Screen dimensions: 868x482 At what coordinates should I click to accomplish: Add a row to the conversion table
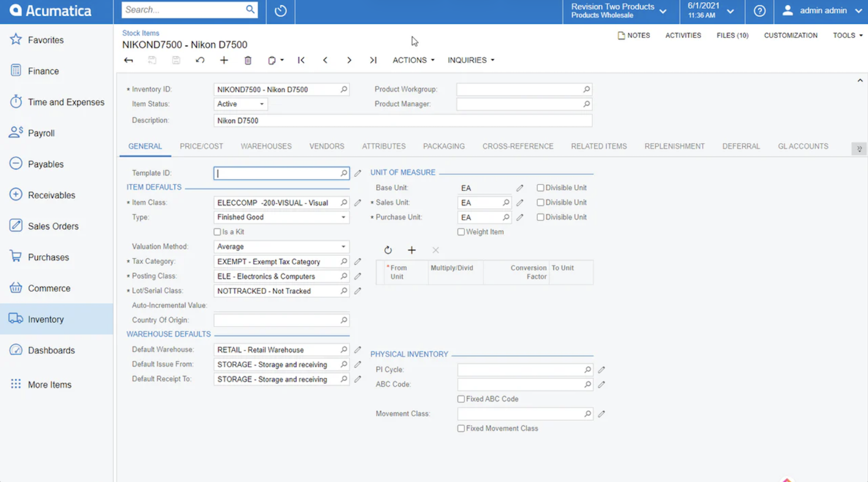pos(412,250)
